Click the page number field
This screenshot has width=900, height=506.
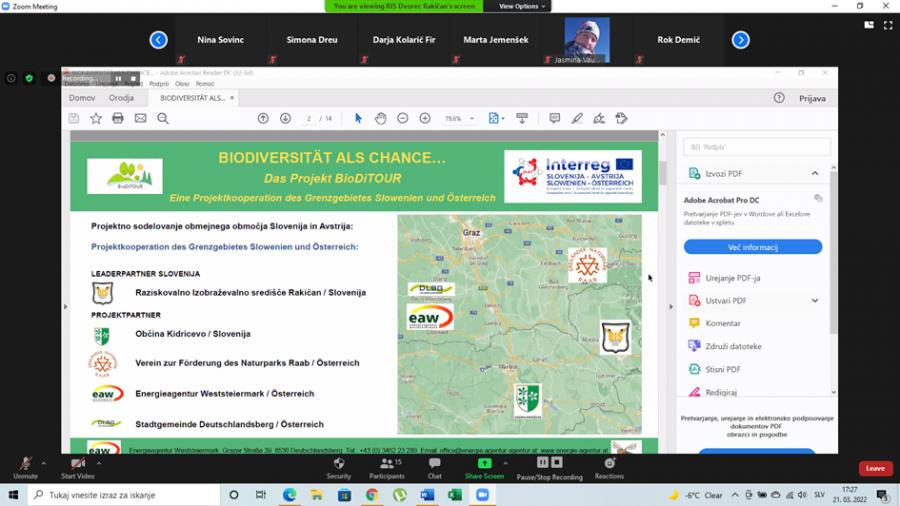tap(309, 119)
